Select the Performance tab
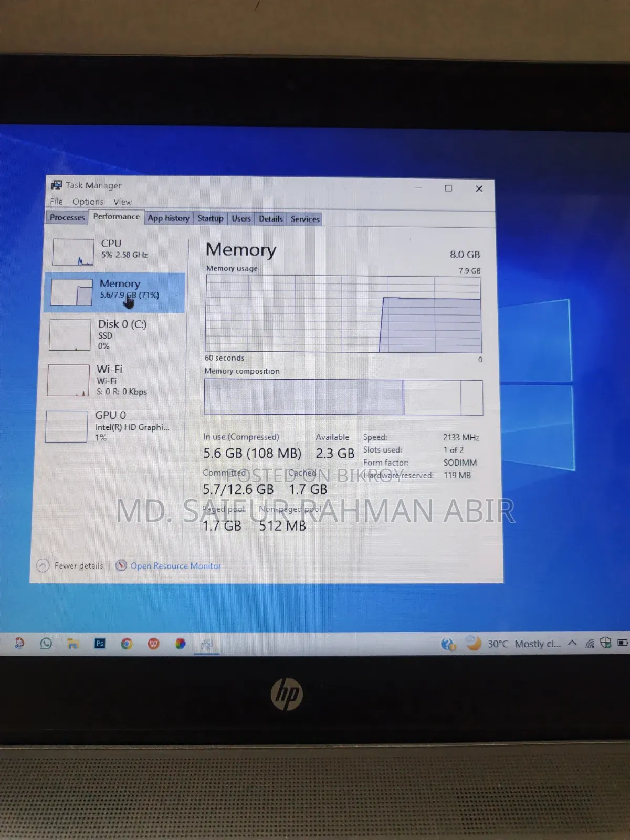Image resolution: width=630 pixels, height=840 pixels. click(x=116, y=216)
